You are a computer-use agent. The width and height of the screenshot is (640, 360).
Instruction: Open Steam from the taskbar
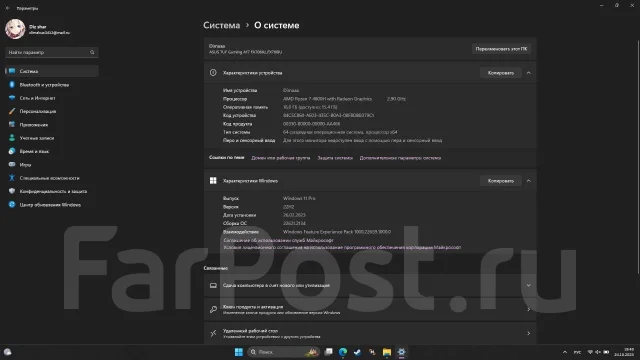pos(358,352)
